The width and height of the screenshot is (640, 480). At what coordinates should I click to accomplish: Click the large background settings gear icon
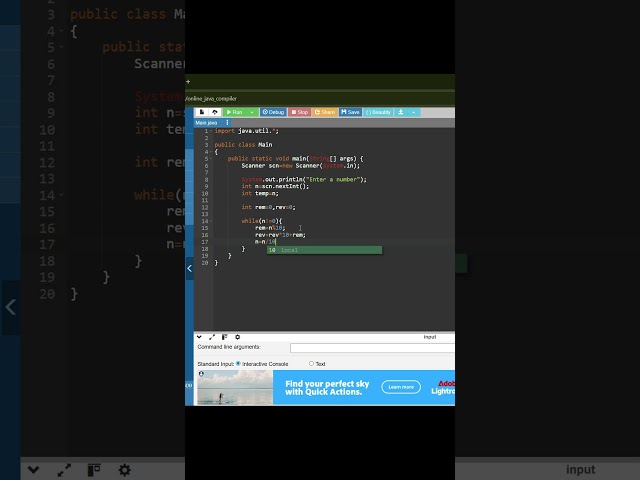click(124, 470)
